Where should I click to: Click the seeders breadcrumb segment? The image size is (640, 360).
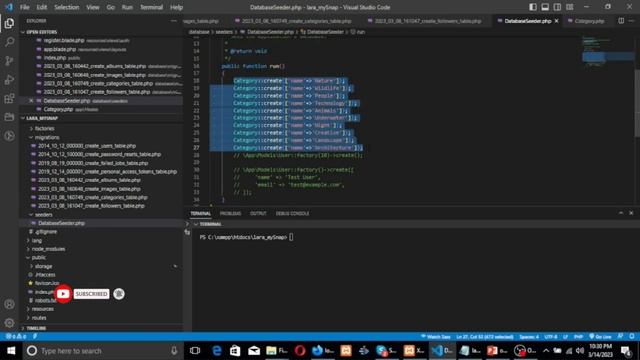(224, 32)
